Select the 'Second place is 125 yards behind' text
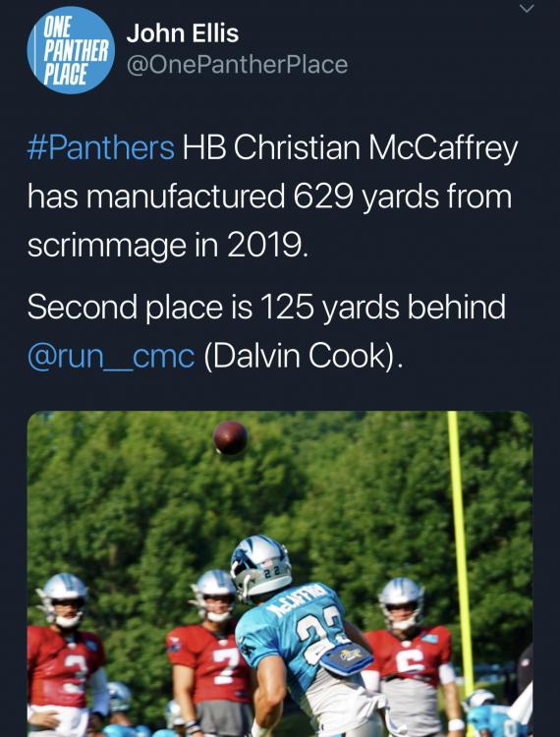This screenshot has width=560, height=737. (266, 307)
